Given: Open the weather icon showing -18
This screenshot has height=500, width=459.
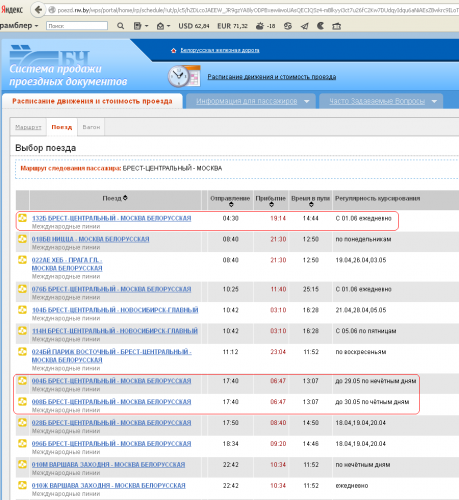Looking at the screenshot, I should click(x=265, y=26).
